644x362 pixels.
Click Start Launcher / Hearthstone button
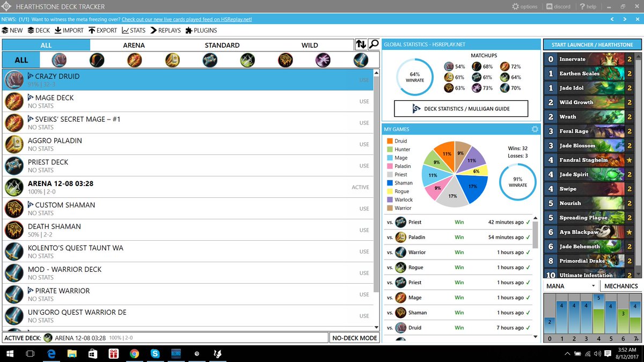(592, 45)
